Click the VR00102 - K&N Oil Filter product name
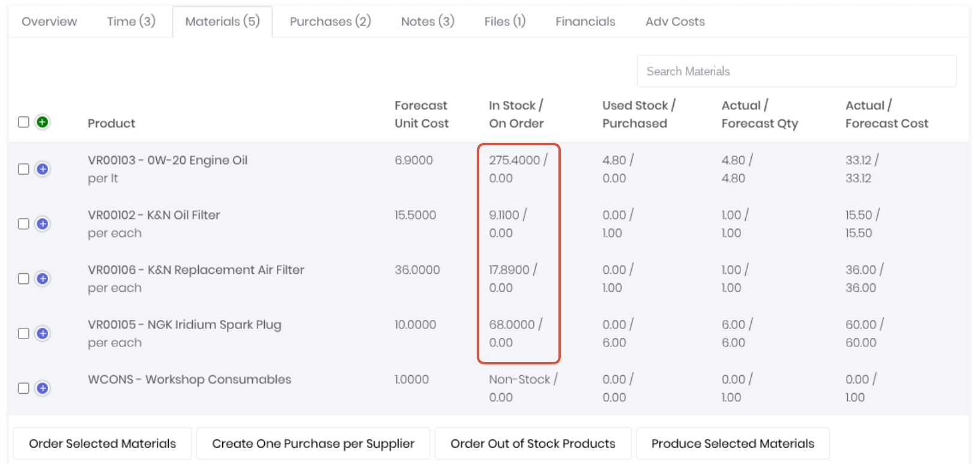The image size is (980, 464). click(x=154, y=215)
